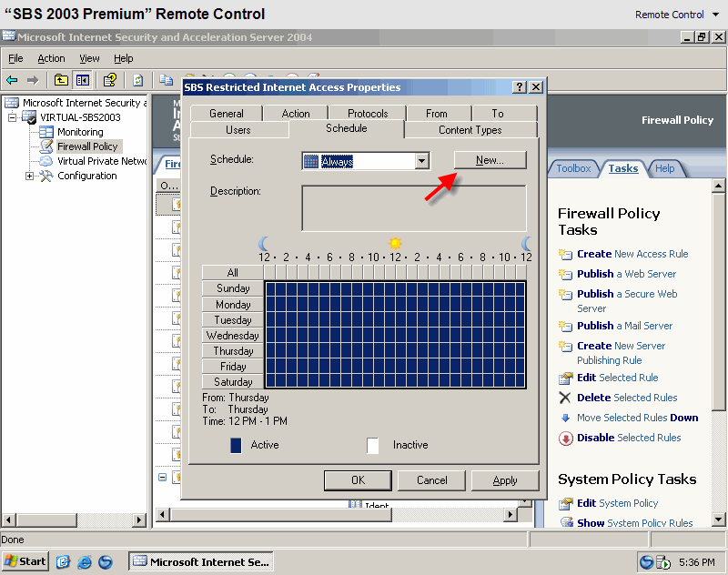Click Disable Selected Rules red icon

coord(565,439)
